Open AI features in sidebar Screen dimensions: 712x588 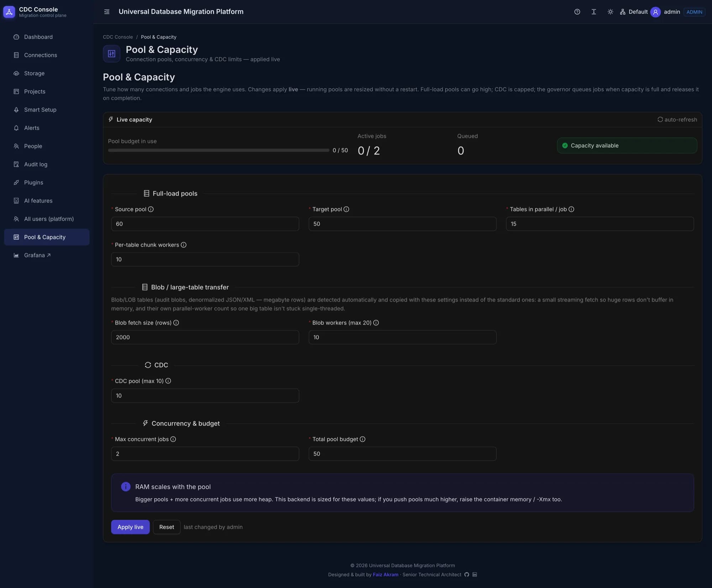pyautogui.click(x=47, y=201)
